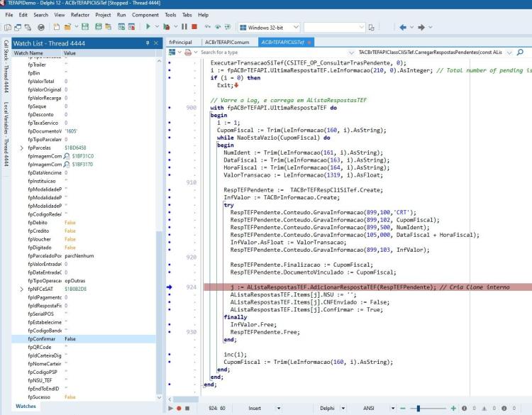Expand the fpNFCeSAT watch item
The width and height of the screenshot is (532, 415).
(22, 289)
